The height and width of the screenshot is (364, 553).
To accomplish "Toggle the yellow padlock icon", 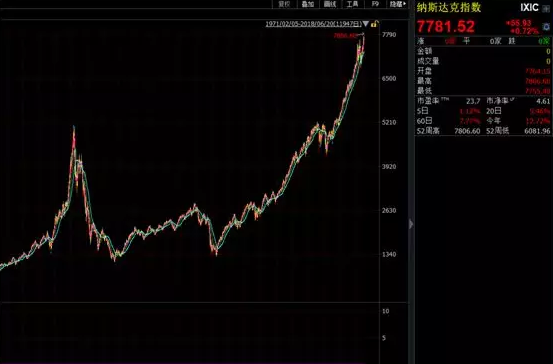I will (375, 24).
